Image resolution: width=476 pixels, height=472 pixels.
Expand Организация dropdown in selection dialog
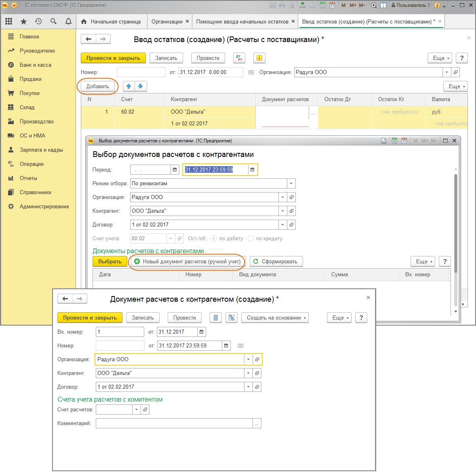click(282, 197)
